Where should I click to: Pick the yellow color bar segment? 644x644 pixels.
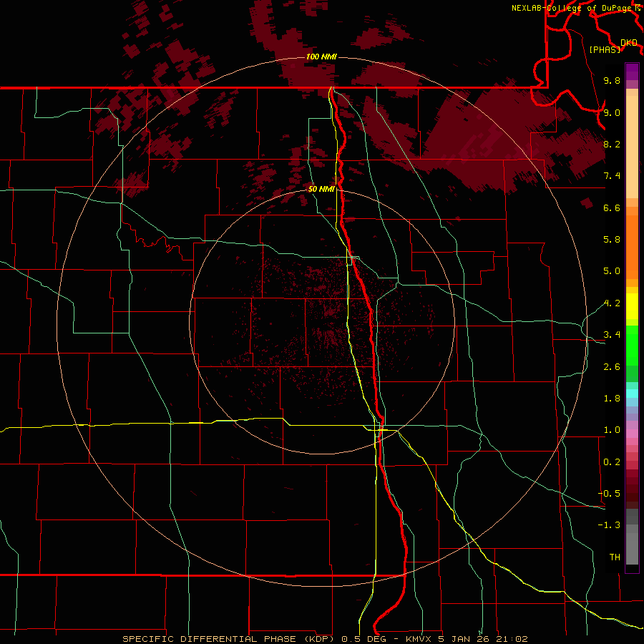[632, 306]
